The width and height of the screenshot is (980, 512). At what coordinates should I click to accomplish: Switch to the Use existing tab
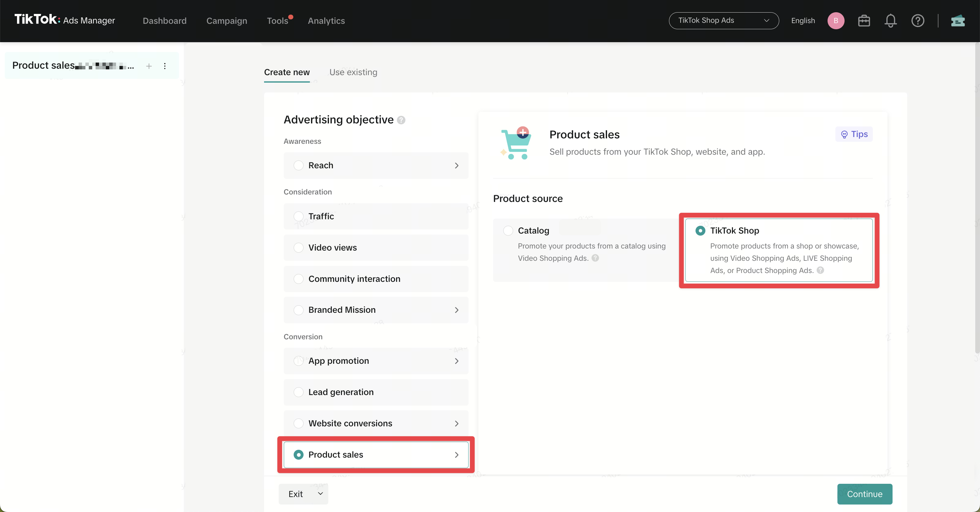pyautogui.click(x=353, y=72)
